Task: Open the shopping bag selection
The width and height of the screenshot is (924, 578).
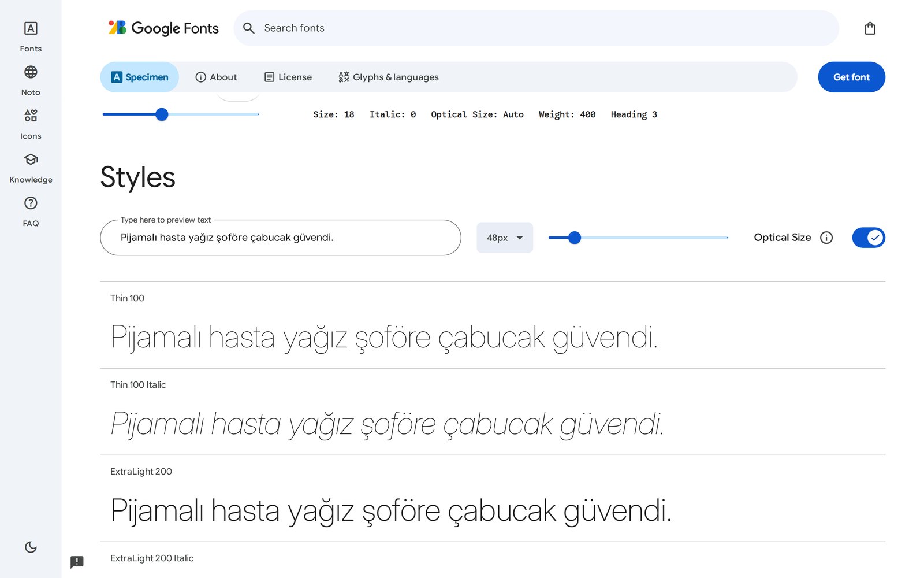Action: (x=870, y=28)
